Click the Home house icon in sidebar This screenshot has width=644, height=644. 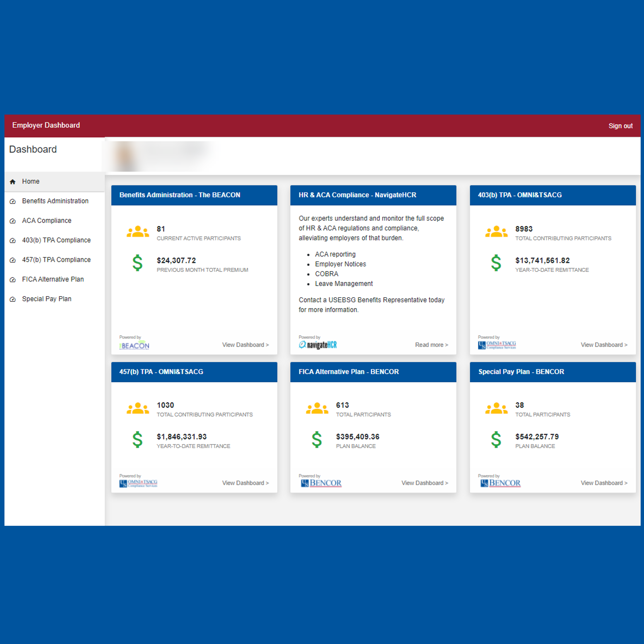point(13,182)
